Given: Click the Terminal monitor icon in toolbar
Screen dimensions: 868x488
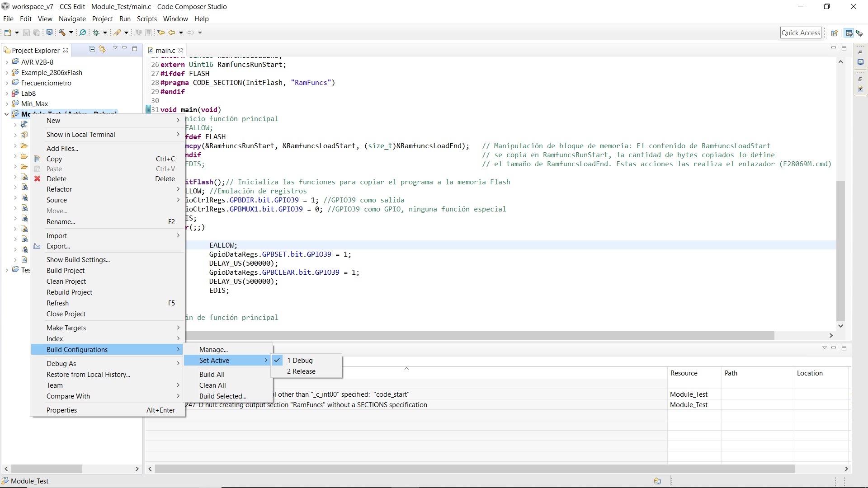Looking at the screenshot, I should pyautogui.click(x=50, y=33).
